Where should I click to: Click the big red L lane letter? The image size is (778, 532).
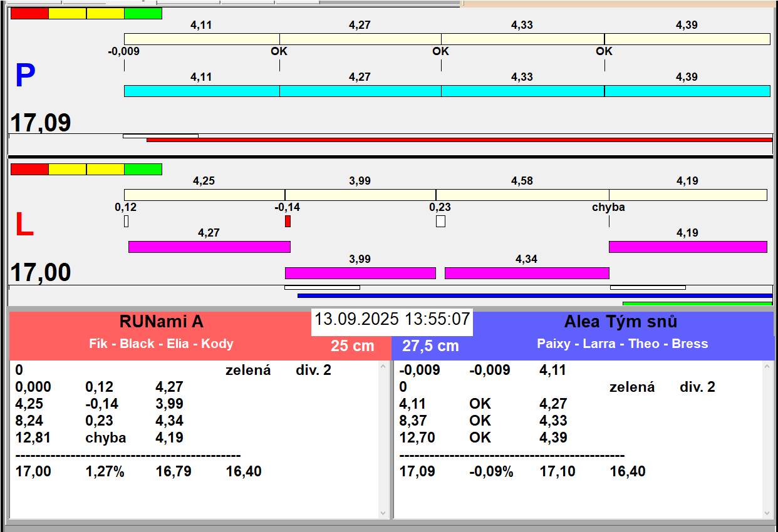coord(24,225)
